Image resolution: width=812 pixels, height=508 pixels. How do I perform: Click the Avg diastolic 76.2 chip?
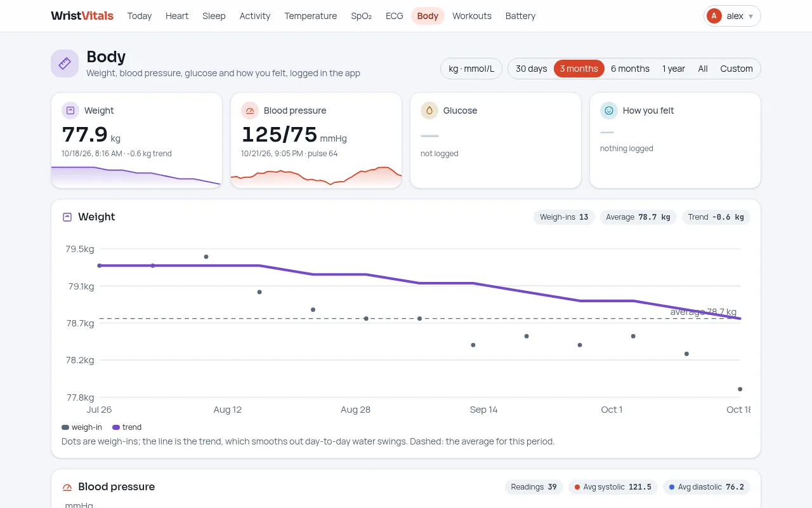click(x=707, y=487)
